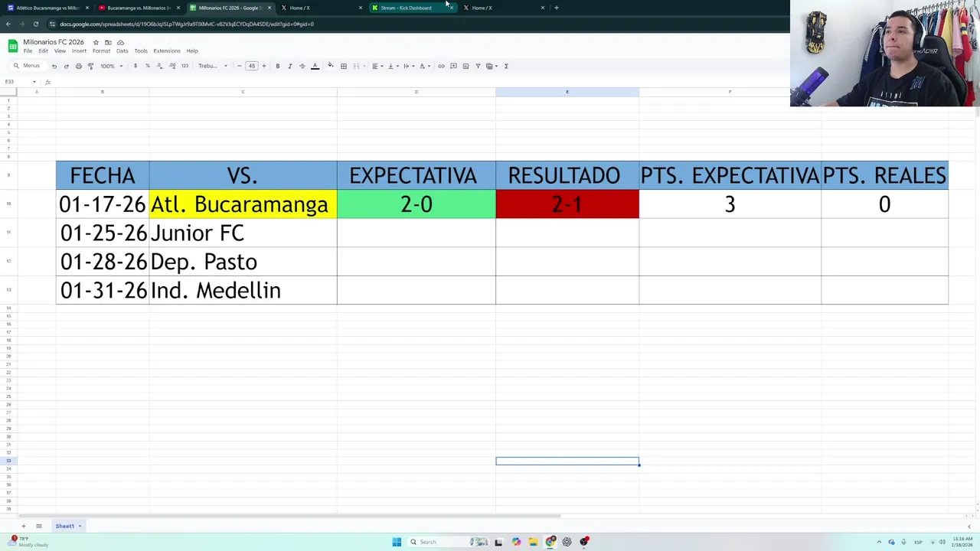Open the Google Sheets home icon
The height and width of the screenshot is (551, 980).
[x=13, y=47]
